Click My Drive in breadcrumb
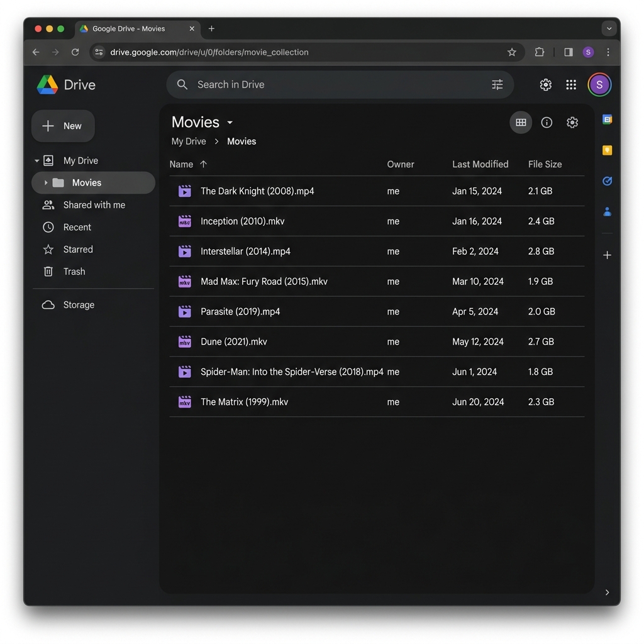 coord(189,142)
